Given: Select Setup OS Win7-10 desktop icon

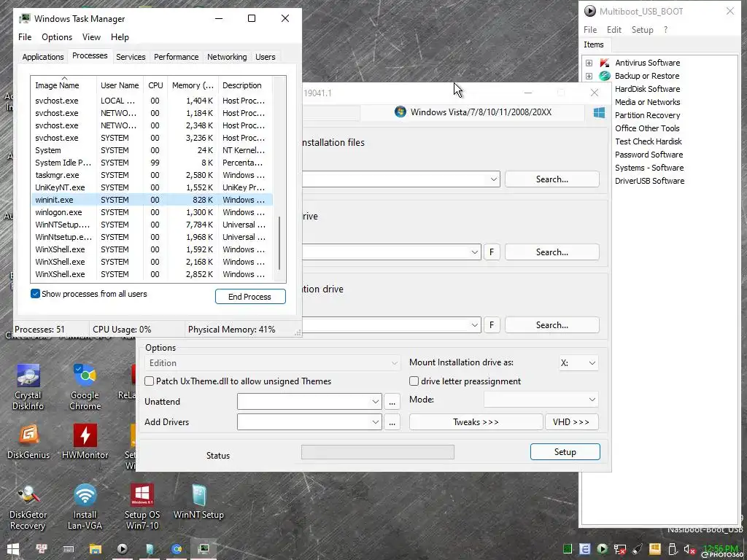Looking at the screenshot, I should (x=142, y=507).
